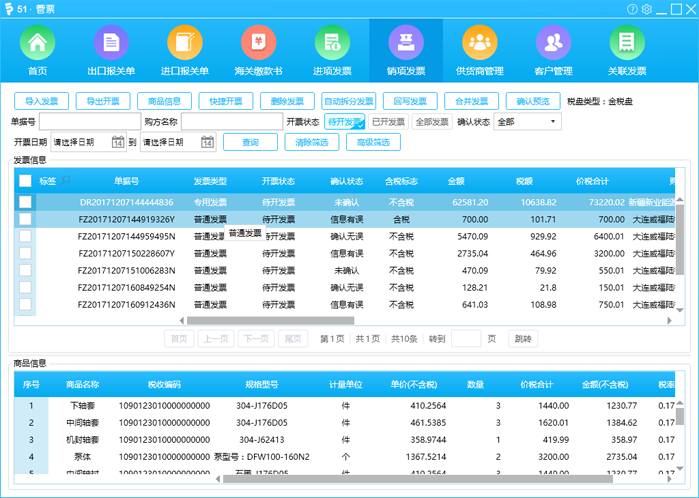
Task: Open the 出口报关单 module icon
Action: click(111, 44)
